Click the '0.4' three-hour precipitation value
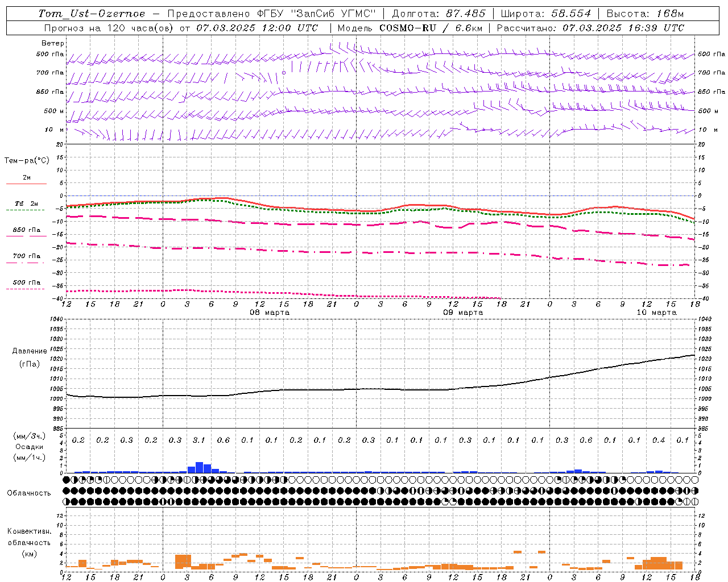This screenshot has width=728, height=582. [x=659, y=440]
